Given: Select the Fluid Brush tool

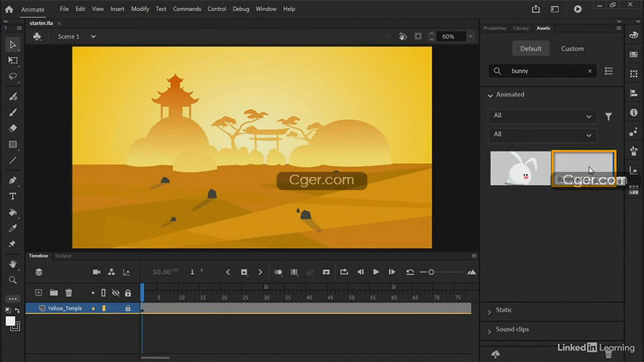Looking at the screenshot, I should (12, 97).
